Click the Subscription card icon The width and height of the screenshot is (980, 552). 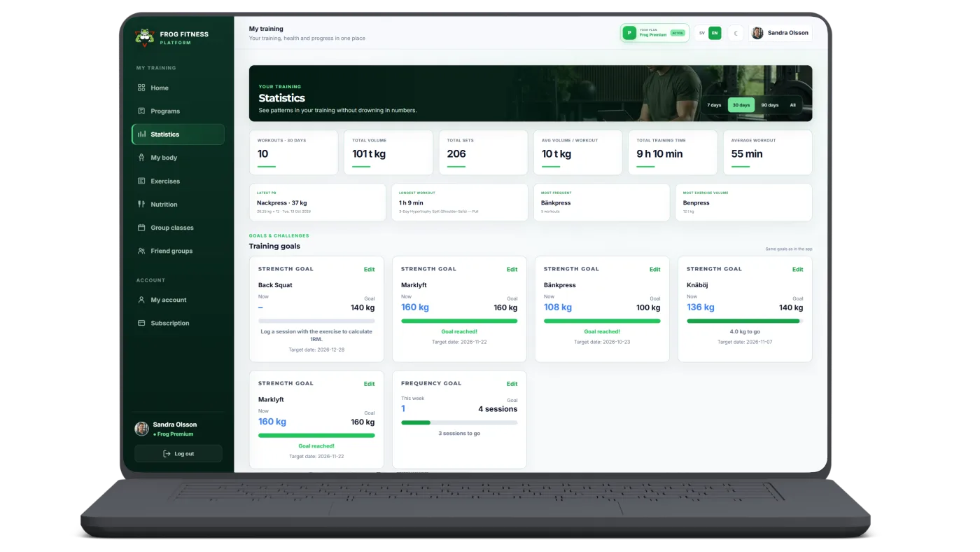coord(141,323)
